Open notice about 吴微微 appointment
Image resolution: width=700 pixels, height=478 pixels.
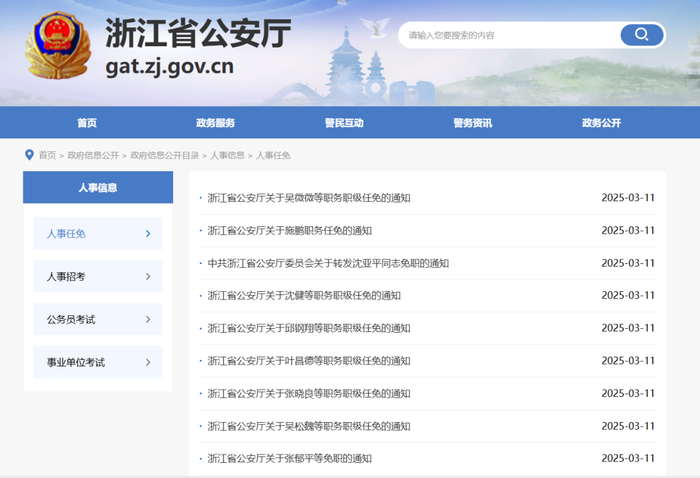pyautogui.click(x=309, y=198)
